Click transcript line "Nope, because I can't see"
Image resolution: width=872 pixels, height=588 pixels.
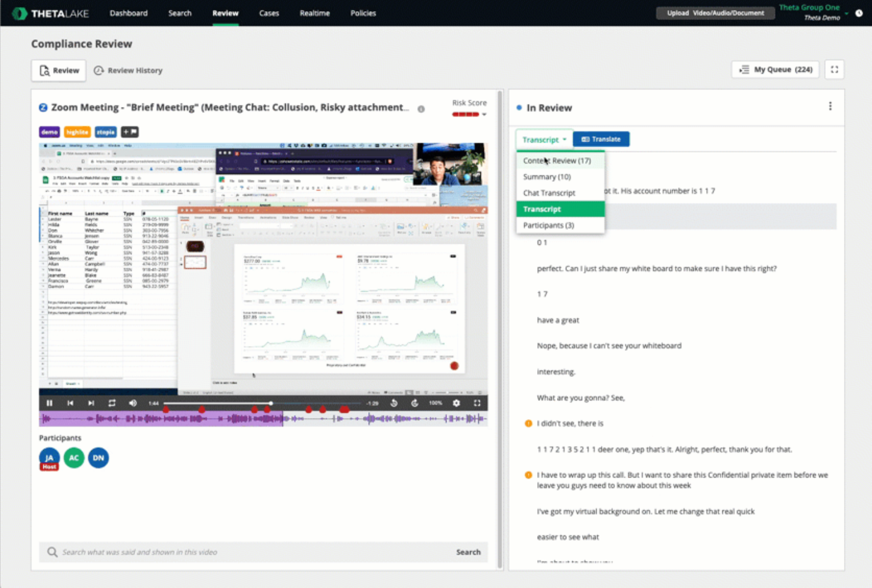(609, 345)
